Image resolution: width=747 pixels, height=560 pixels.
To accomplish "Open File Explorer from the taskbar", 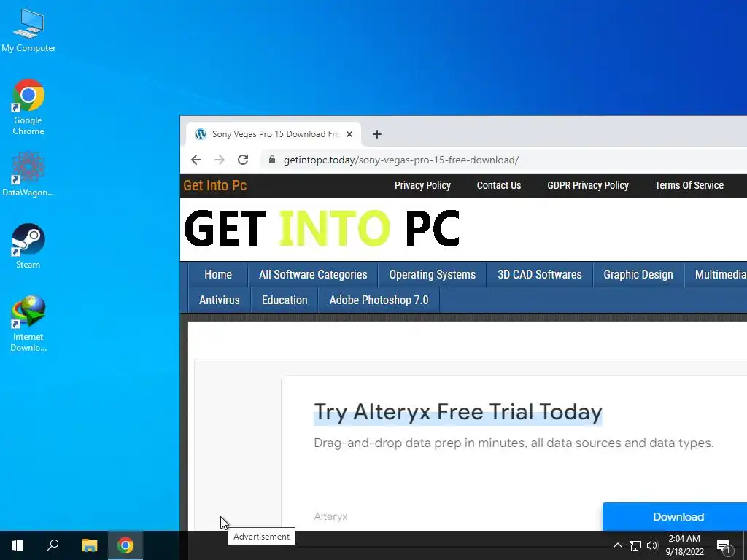I will point(89,545).
